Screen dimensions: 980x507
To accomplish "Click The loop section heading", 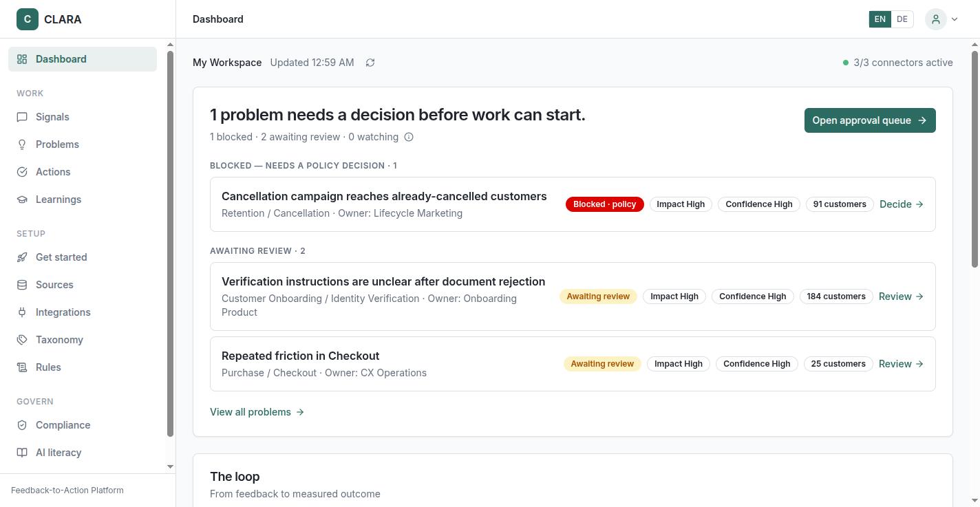I will (235, 477).
